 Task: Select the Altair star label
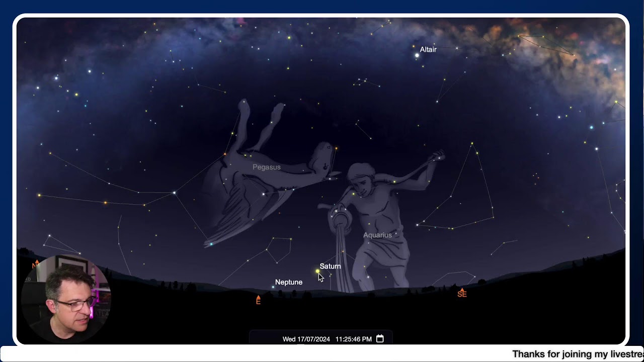click(x=428, y=49)
